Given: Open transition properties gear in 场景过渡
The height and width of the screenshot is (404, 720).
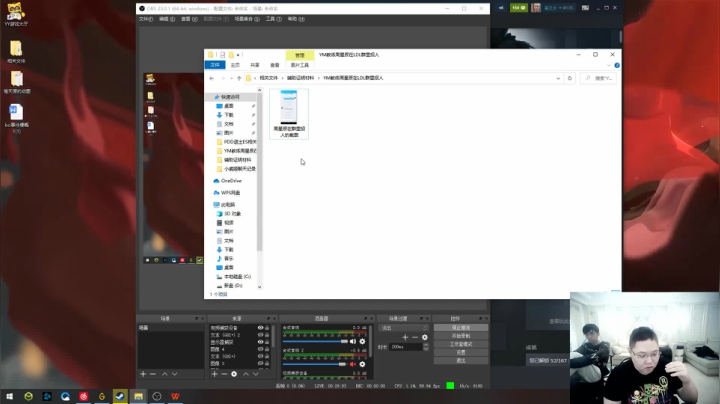Looking at the screenshot, I should click(425, 337).
